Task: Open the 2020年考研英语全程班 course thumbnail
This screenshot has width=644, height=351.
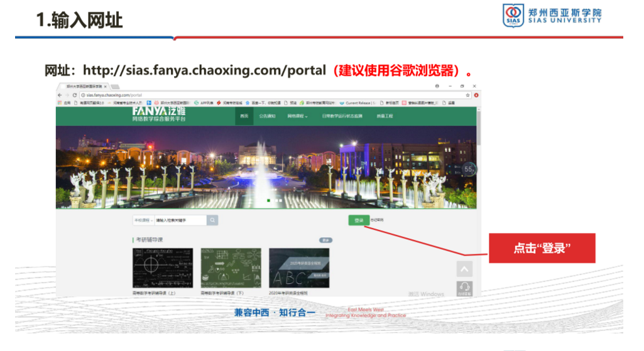Action: click(x=298, y=268)
